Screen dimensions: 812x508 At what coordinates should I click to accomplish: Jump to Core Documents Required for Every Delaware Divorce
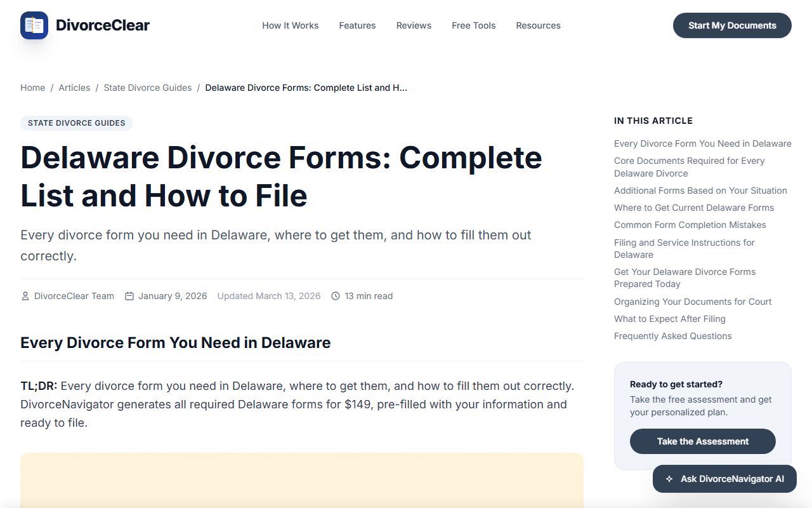pos(690,167)
